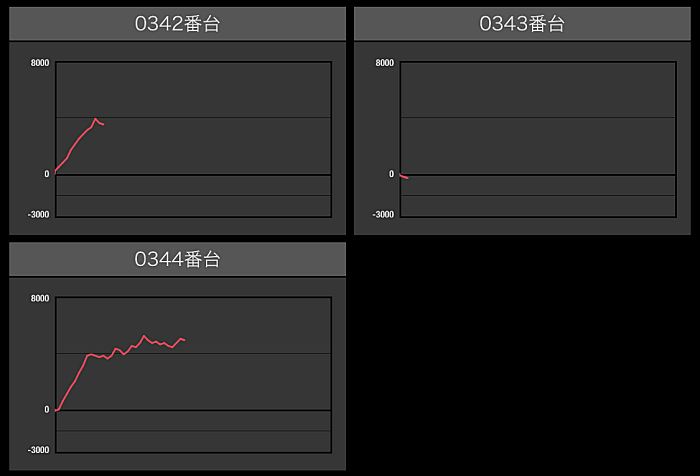Click the 0 axis label on 0342番台 chart
Screen dimensions: 700x476
coord(46,174)
